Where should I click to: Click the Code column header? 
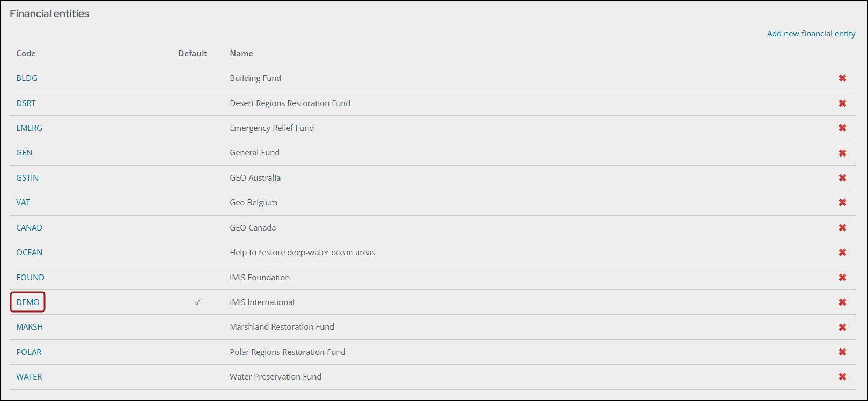click(26, 53)
